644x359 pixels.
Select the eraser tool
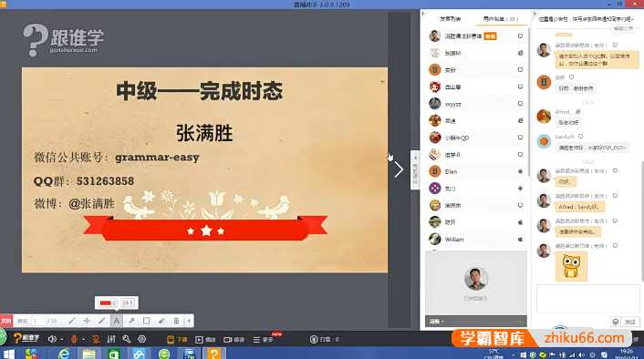point(161,321)
